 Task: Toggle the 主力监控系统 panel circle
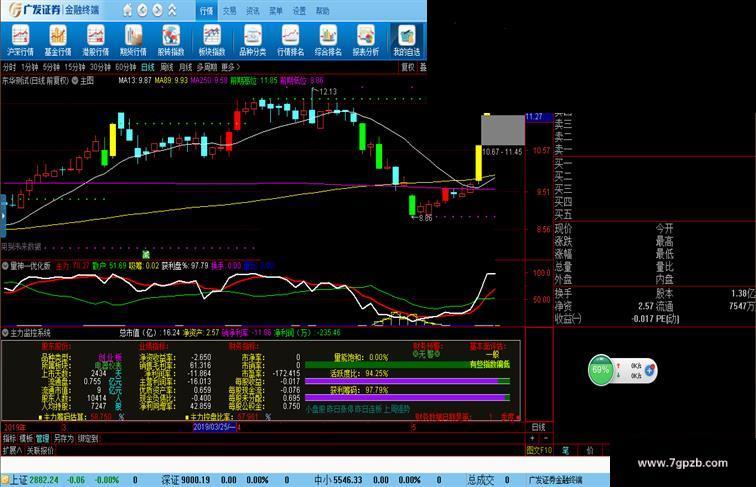[5, 333]
